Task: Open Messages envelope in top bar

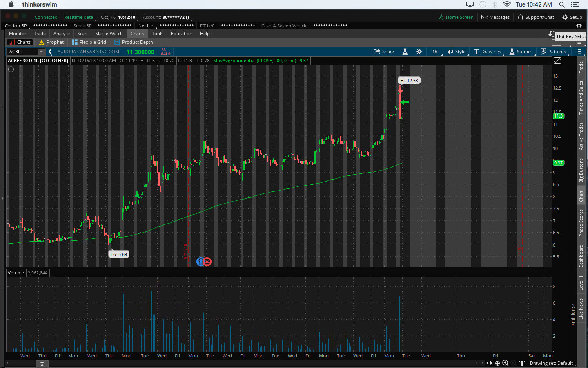Action: (495, 17)
